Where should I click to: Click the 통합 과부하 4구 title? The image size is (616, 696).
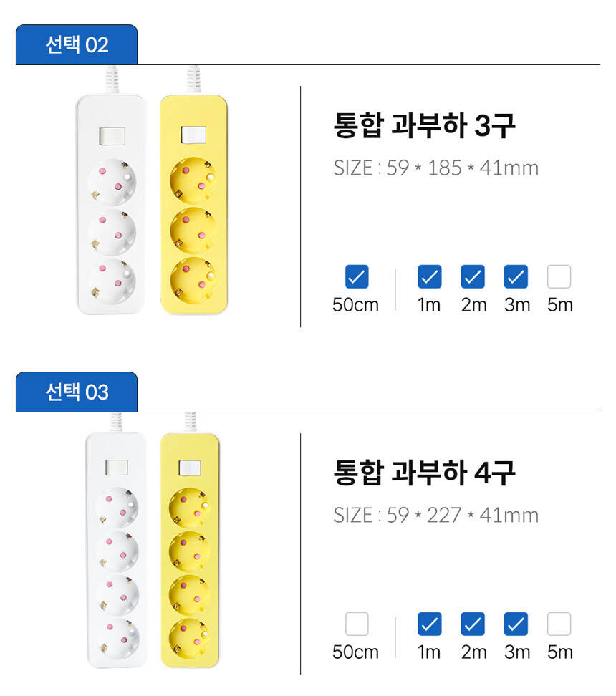pyautogui.click(x=424, y=473)
